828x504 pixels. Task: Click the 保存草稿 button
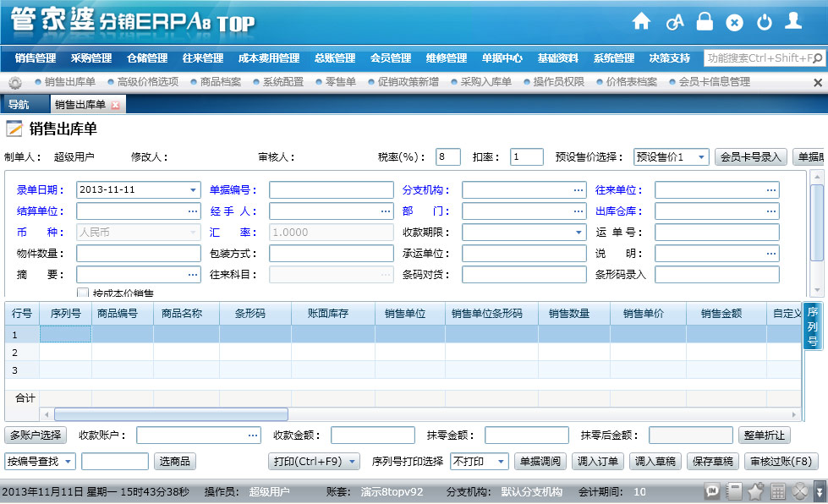(712, 462)
